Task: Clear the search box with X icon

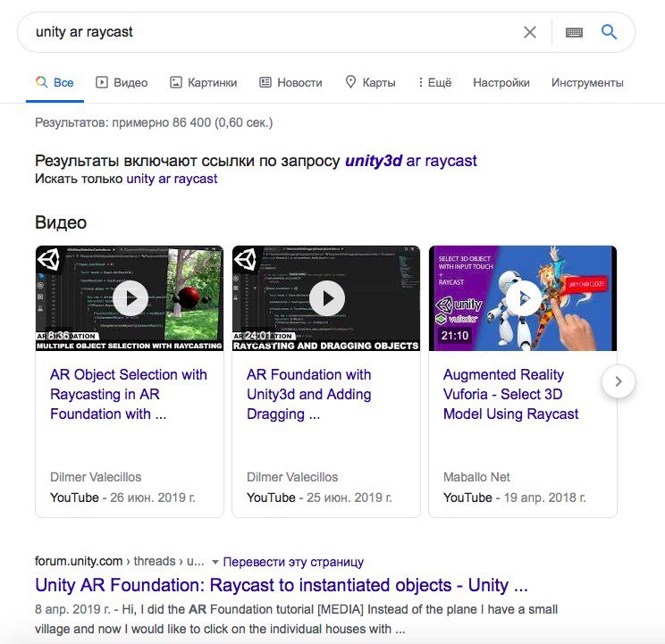Action: point(530,32)
